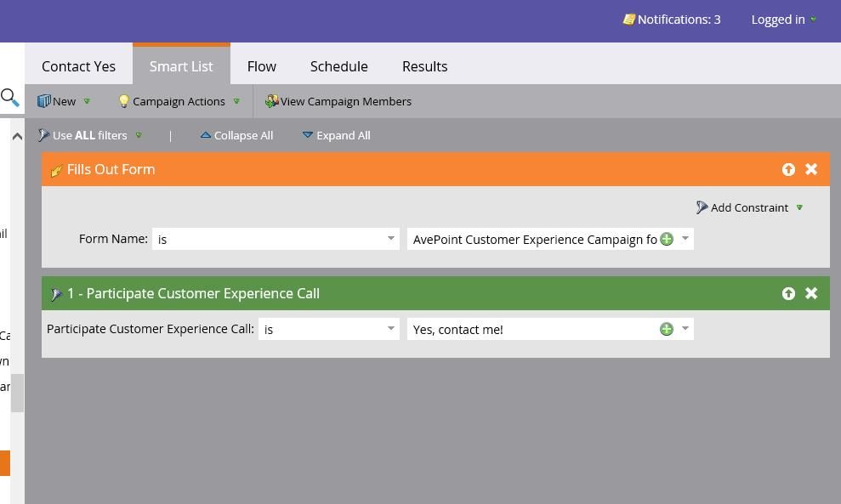Expand the Yes, contact me! value dropdown

click(685, 329)
